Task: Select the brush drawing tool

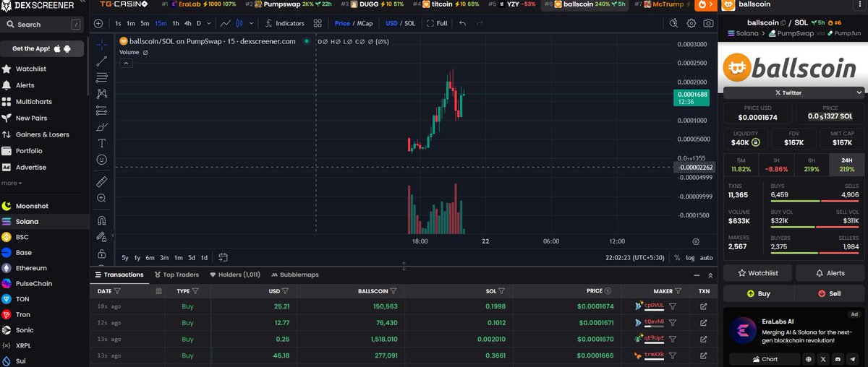Action: [x=101, y=126]
